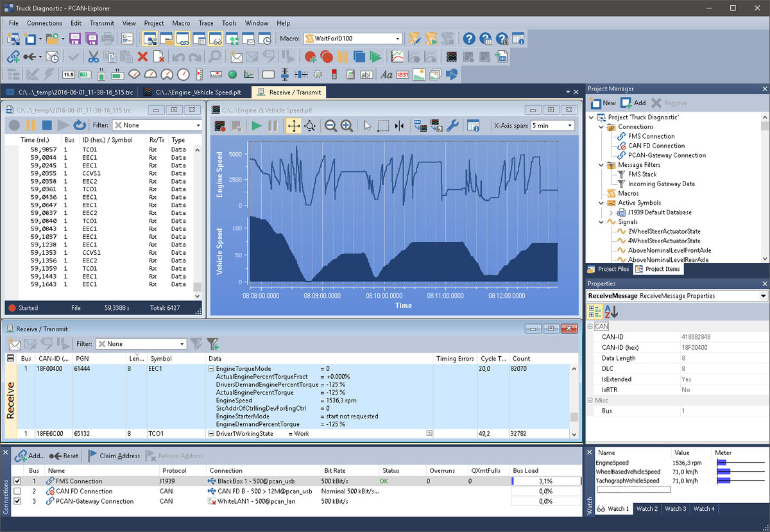Click the Add Filter funnel icon
The height and width of the screenshot is (532, 770).
213,343
